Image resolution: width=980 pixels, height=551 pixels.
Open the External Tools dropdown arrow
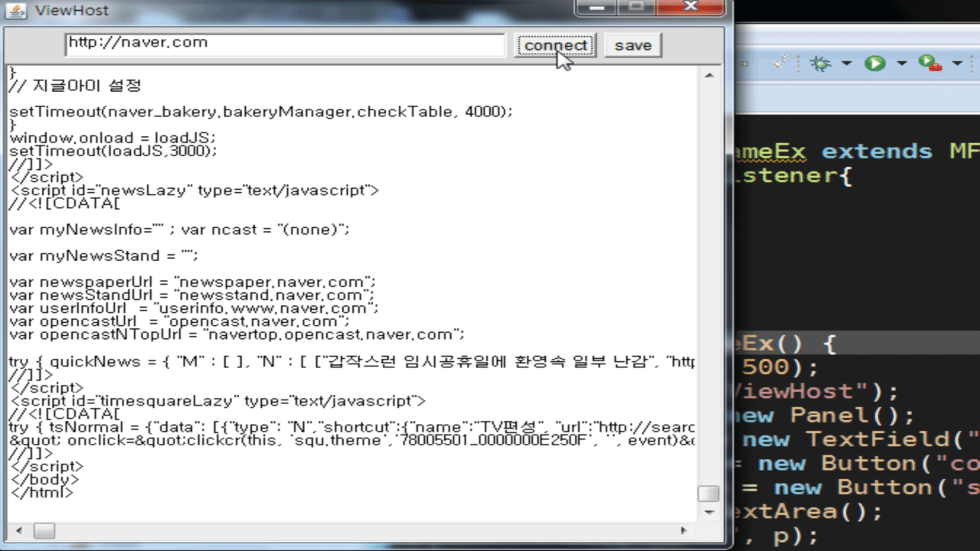click(957, 64)
